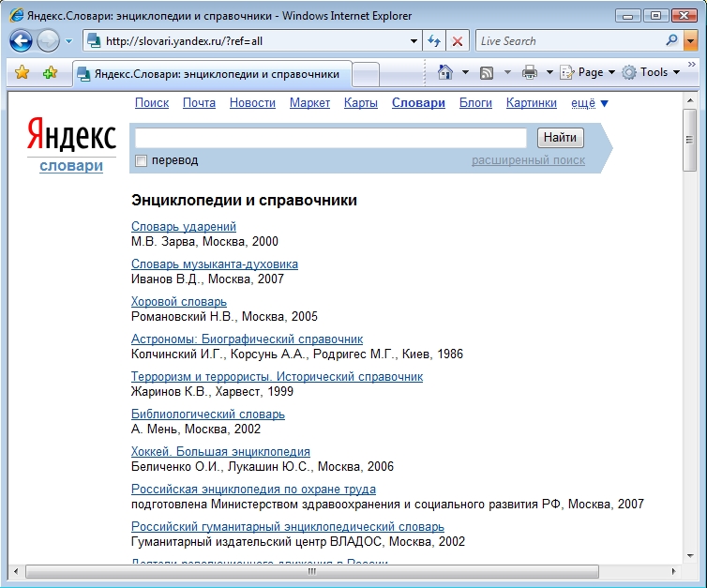Click the horizontal scrollbar thumb
This screenshot has width=707, height=588.
pyautogui.click(x=312, y=571)
